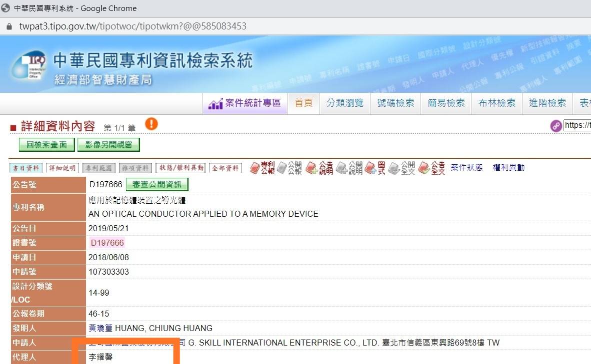Open 公告全文 full text icon

point(431,168)
